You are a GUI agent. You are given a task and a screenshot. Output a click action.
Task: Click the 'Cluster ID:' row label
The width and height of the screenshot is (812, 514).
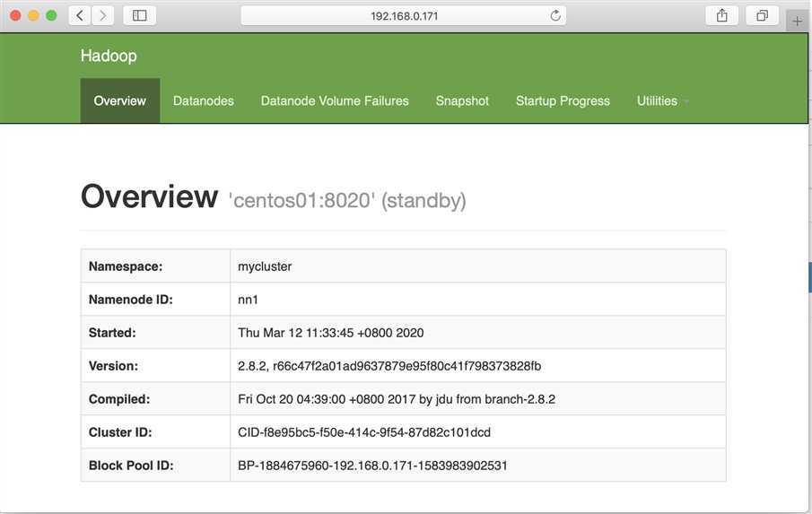120,432
